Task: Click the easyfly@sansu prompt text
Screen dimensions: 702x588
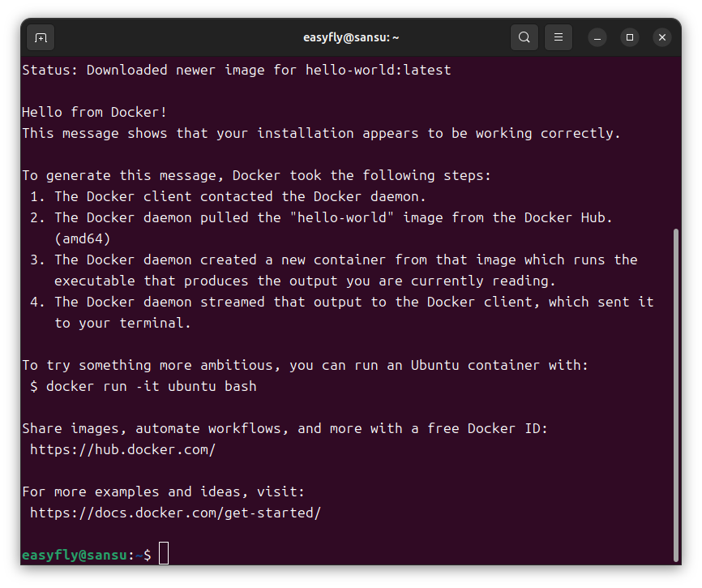Action: [x=75, y=556]
